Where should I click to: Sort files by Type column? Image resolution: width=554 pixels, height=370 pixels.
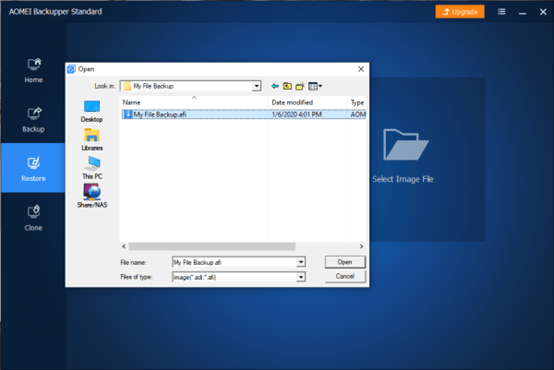pos(357,102)
